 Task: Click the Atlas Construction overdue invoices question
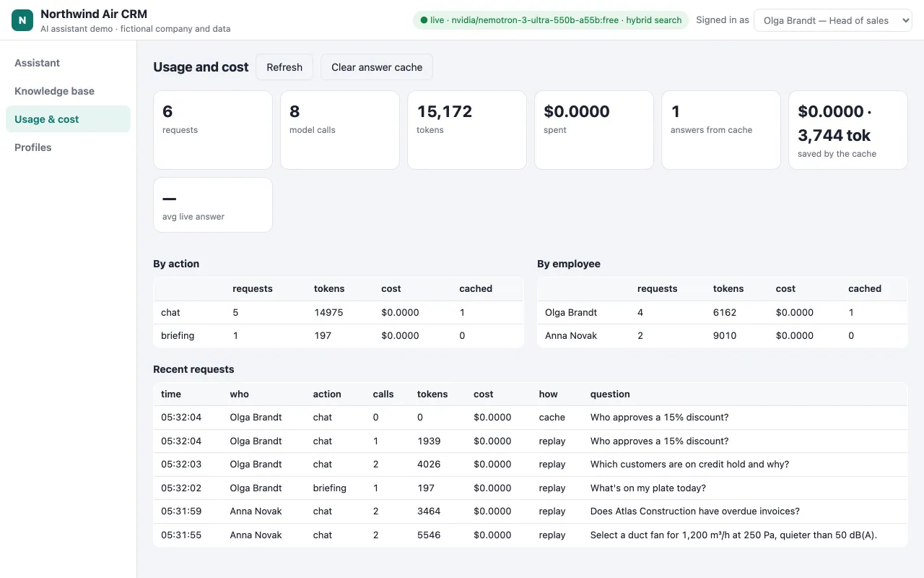tap(695, 511)
